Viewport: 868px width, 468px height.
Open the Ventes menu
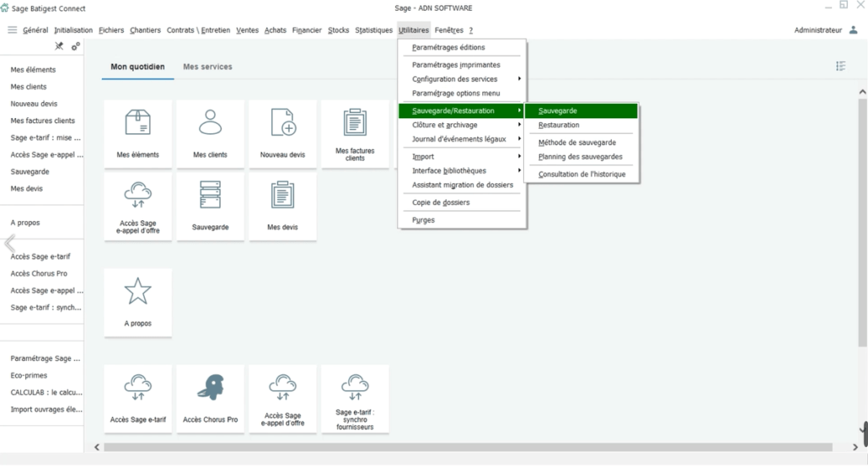(247, 30)
